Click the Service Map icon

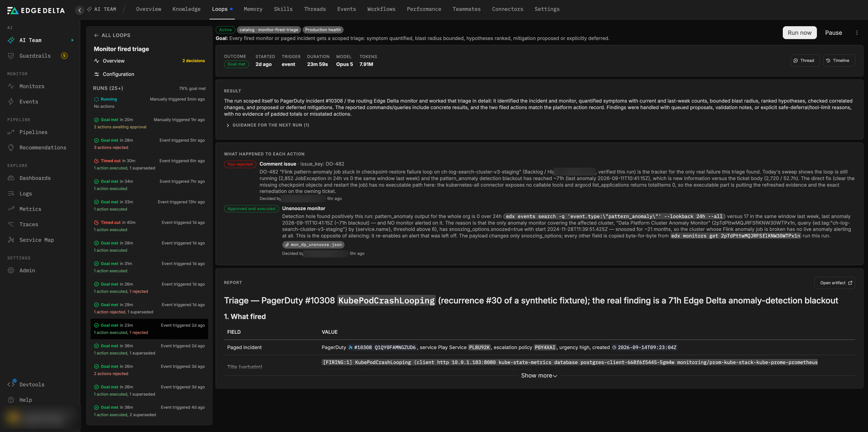[x=11, y=240]
